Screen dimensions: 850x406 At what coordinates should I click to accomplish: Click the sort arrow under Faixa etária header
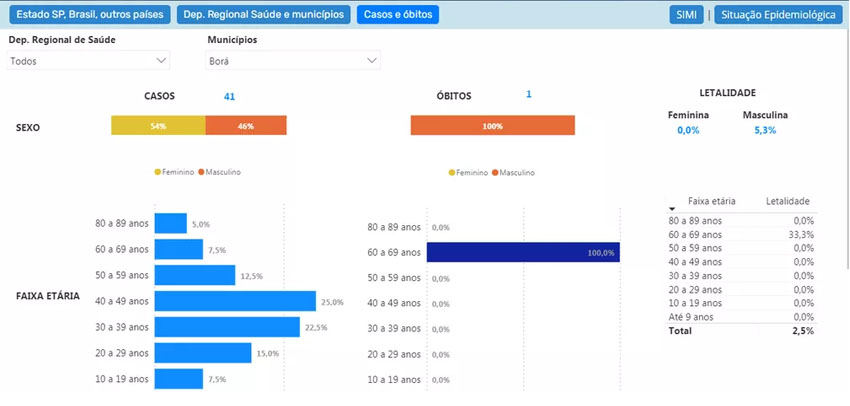coord(672,209)
